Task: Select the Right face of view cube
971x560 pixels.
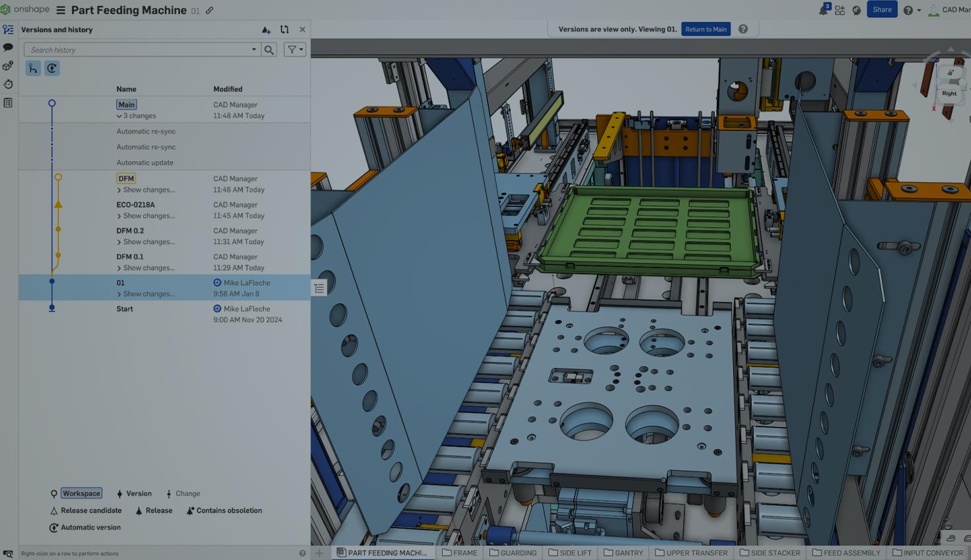Action: click(949, 93)
